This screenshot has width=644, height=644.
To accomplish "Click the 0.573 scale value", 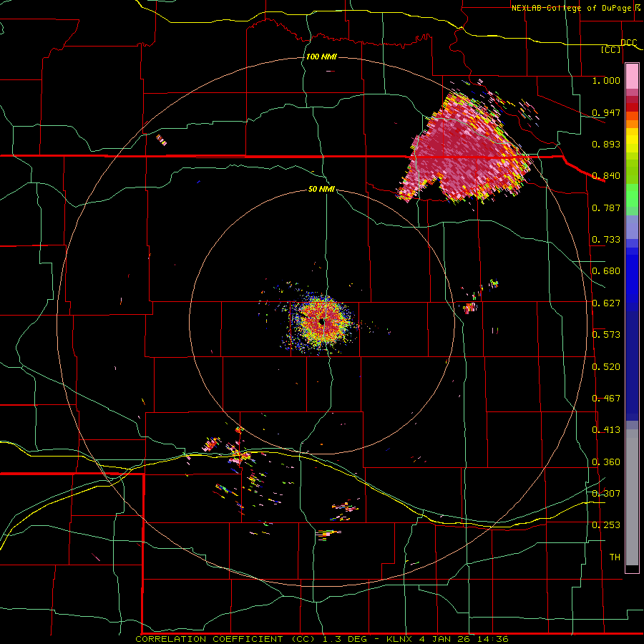I will point(606,335).
